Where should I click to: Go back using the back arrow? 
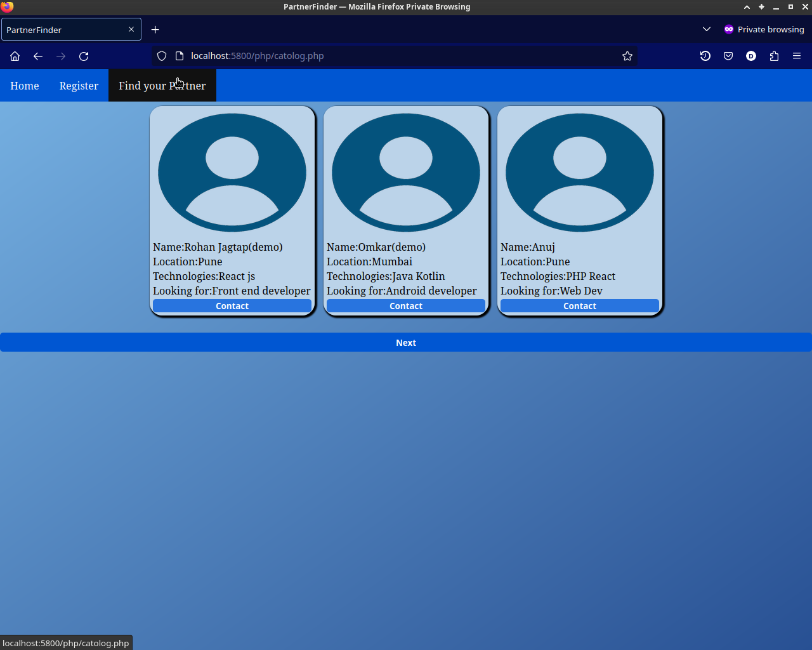point(38,56)
